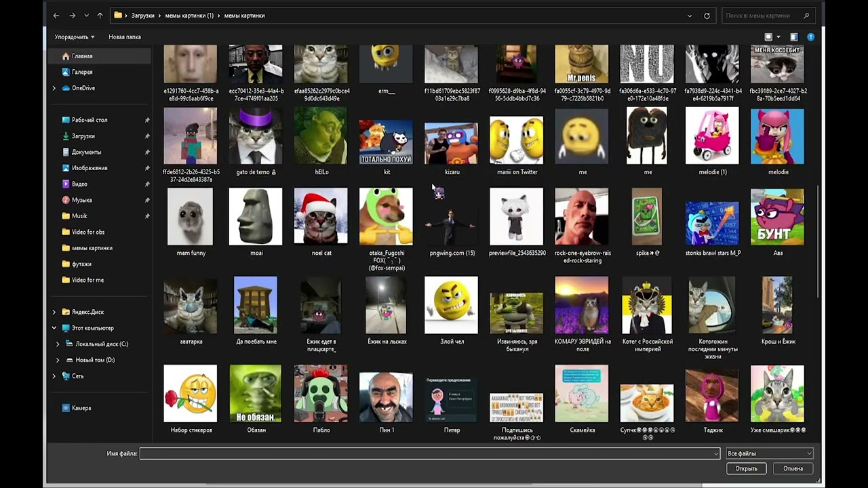
Task: Go up one folder level
Action: tap(100, 16)
